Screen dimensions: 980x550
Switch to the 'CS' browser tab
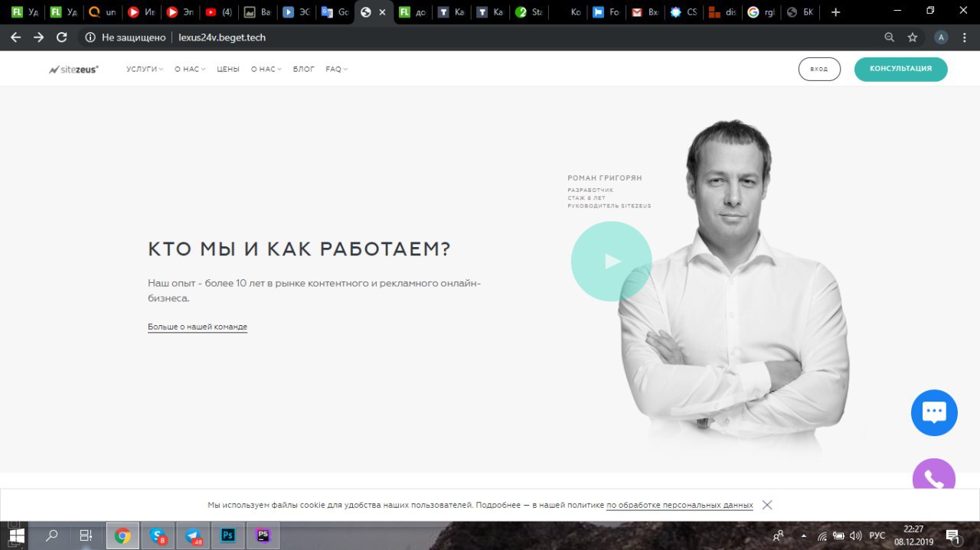[x=684, y=12]
